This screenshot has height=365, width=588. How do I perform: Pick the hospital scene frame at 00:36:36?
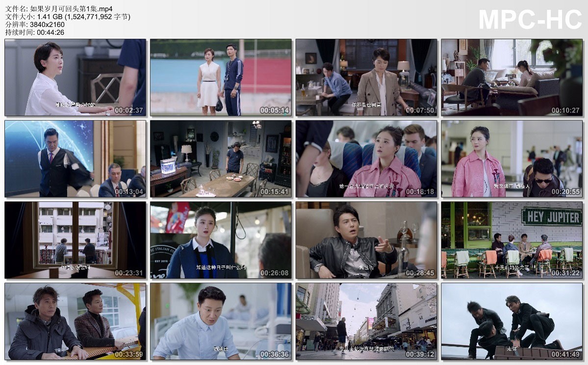[x=221, y=321]
